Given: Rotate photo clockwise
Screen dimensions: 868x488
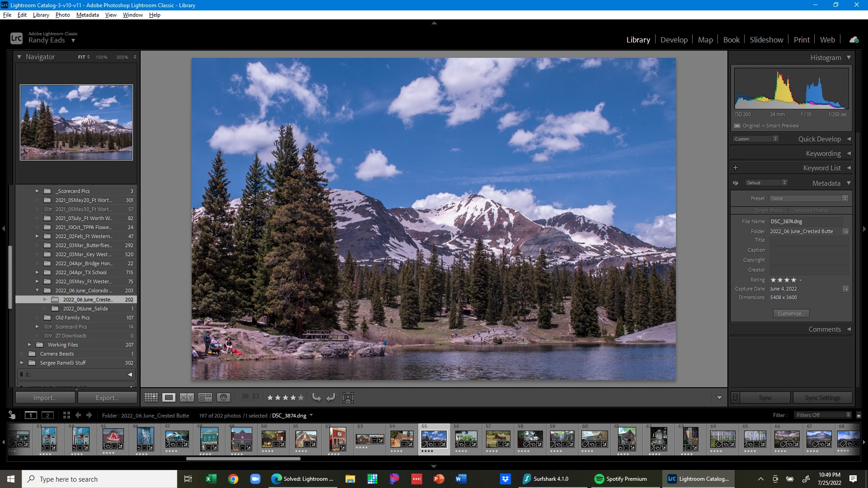Looking at the screenshot, I should pos(330,398).
